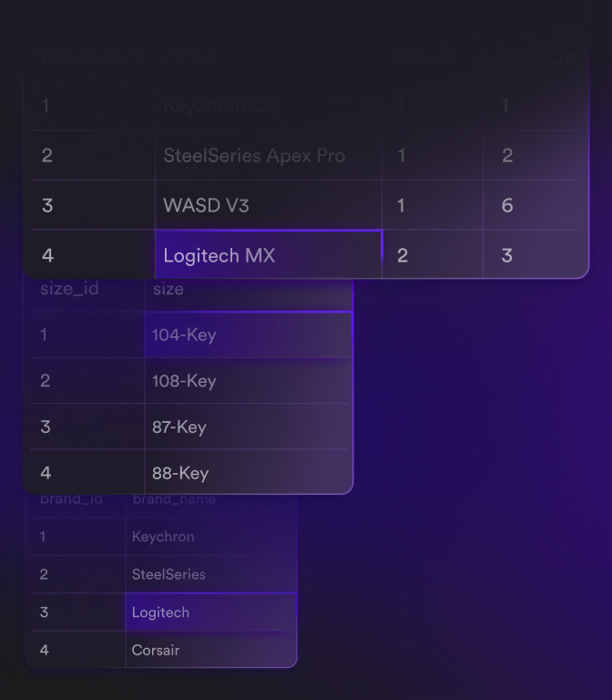Select the 104-Key size cell
The height and width of the screenshot is (700, 612).
(248, 335)
